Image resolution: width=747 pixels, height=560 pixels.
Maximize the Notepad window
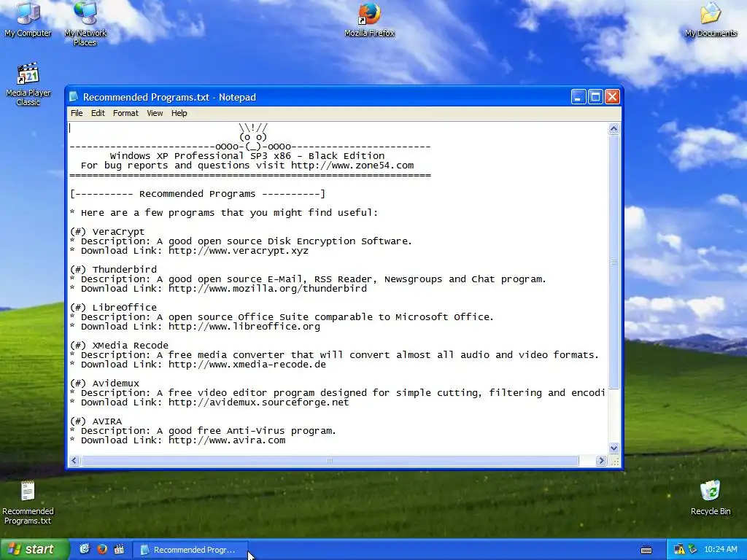pos(595,97)
